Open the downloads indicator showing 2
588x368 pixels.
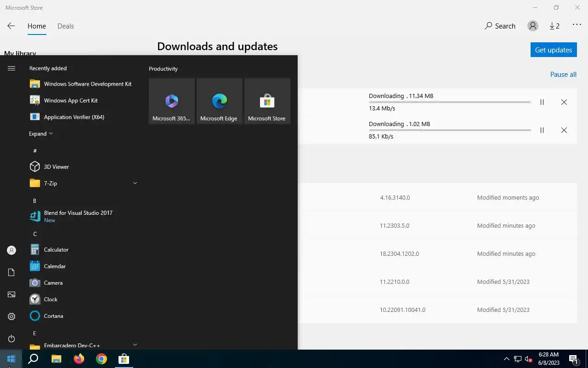[554, 26]
